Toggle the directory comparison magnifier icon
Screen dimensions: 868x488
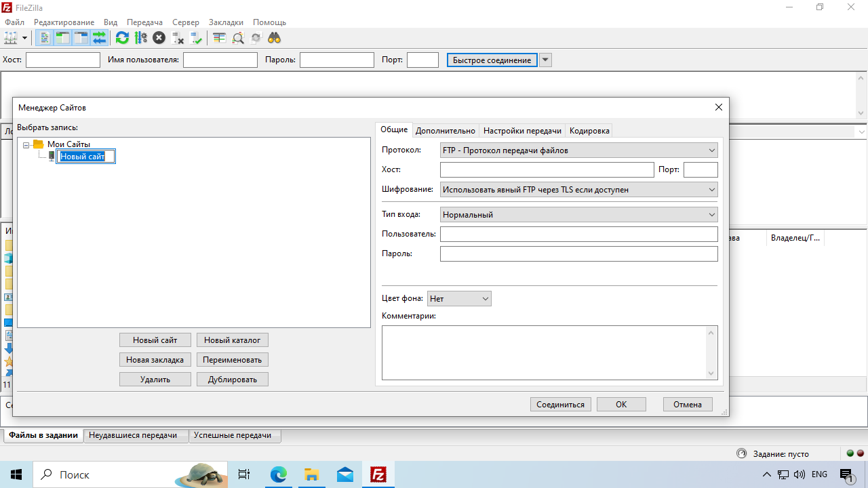click(x=238, y=38)
